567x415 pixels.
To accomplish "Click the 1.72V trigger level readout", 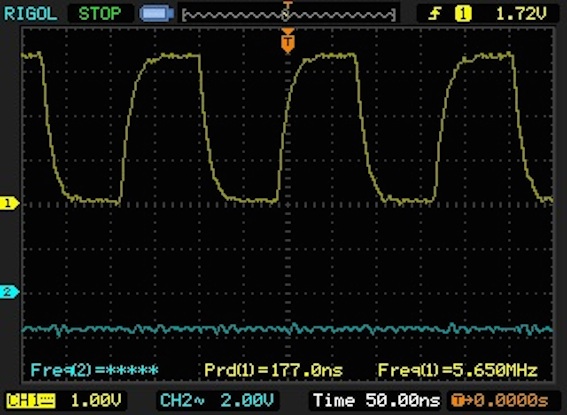I will pyautogui.click(x=521, y=14).
